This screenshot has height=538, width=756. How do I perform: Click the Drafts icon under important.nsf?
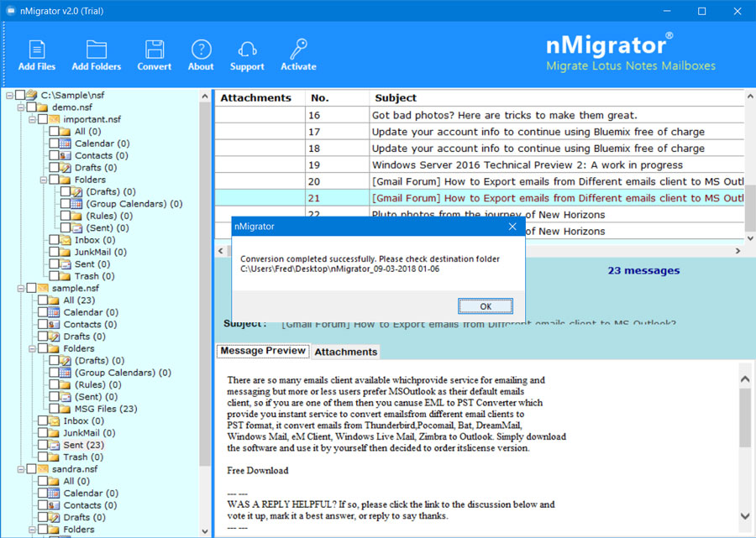(x=66, y=168)
